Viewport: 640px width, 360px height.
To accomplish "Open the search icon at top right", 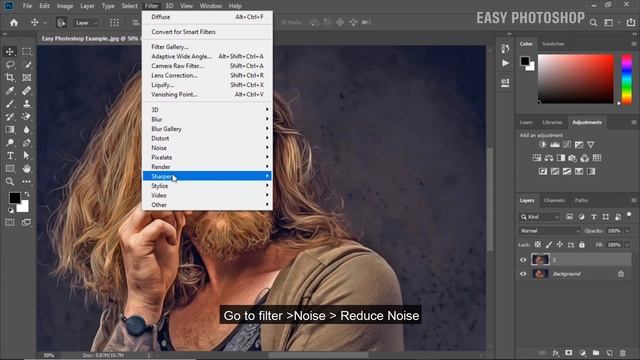I will [x=593, y=23].
